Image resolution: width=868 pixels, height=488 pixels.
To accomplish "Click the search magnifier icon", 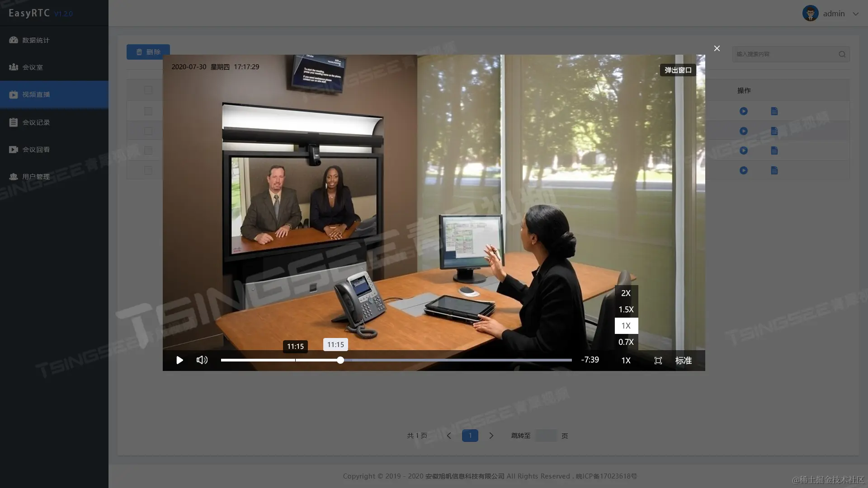I will click(x=842, y=54).
